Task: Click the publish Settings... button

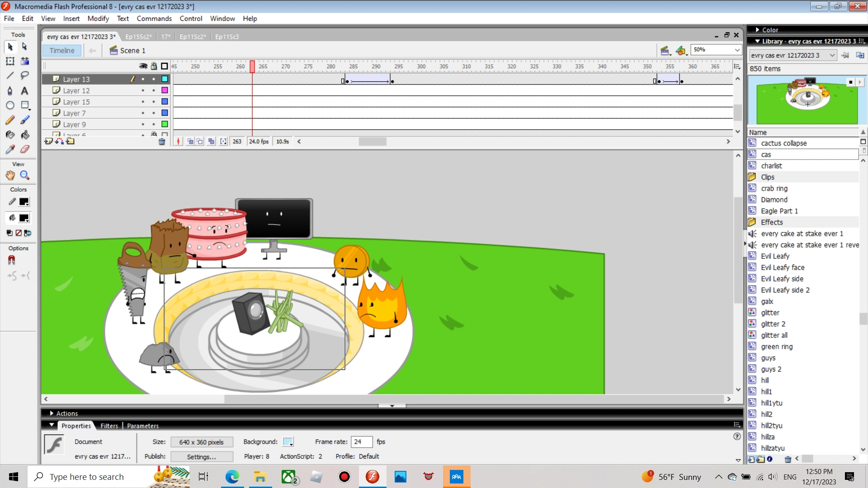Action: tap(202, 457)
